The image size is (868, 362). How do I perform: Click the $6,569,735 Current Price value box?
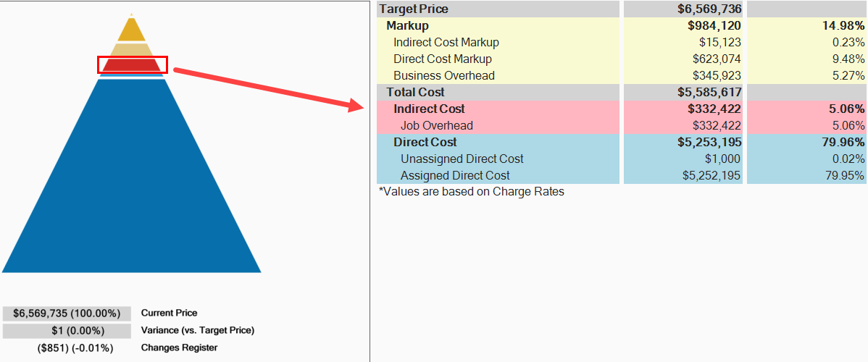(x=67, y=313)
